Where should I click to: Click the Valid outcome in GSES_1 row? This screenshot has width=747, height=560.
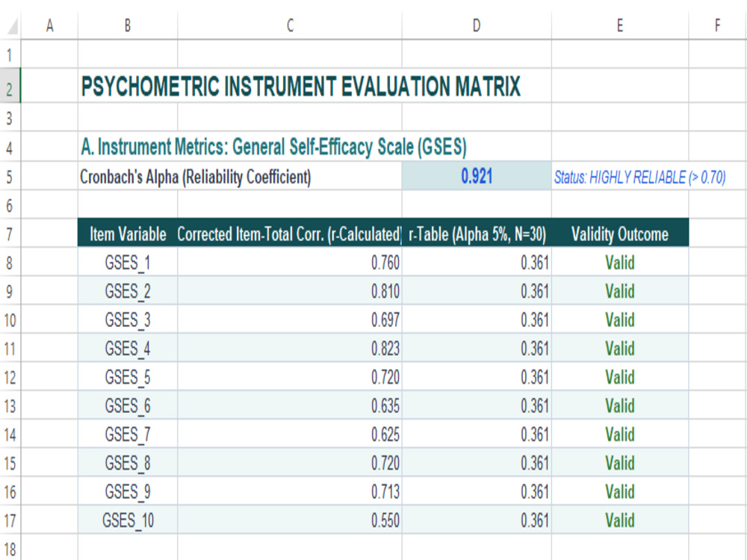pos(620,262)
